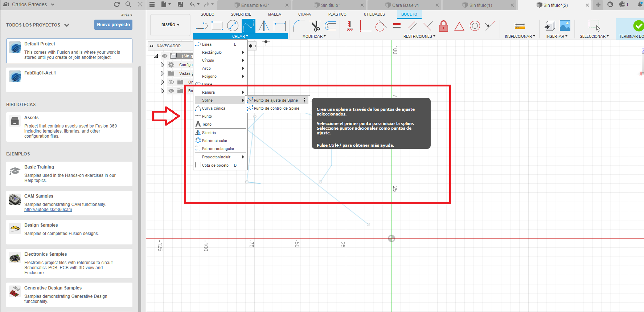Select the Sketch Dimension toolbar icon
This screenshot has width=644, height=312.
pos(280,26)
